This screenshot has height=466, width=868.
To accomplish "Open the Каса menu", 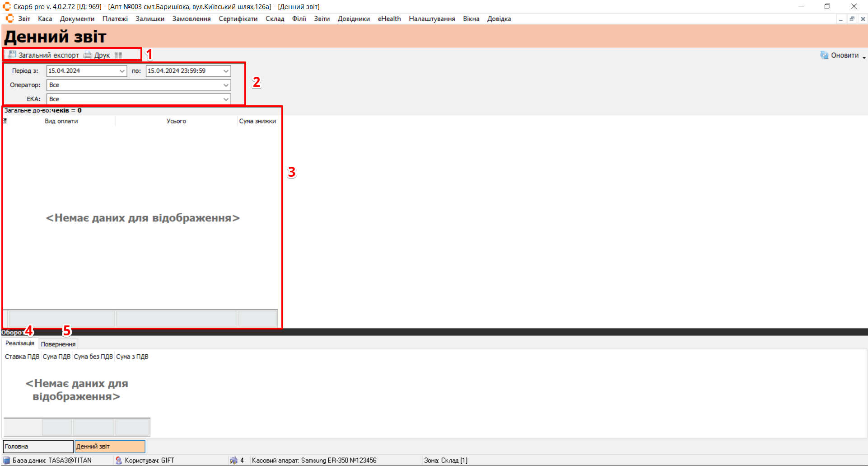I will tap(45, 19).
